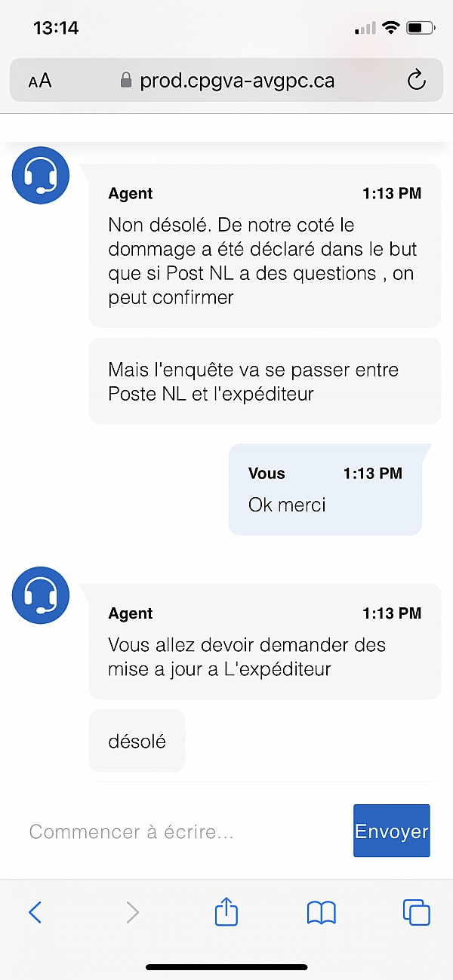Viewport: 453px width, 980px height.
Task: Open the Safari share sheet
Action: pyautogui.click(x=226, y=912)
